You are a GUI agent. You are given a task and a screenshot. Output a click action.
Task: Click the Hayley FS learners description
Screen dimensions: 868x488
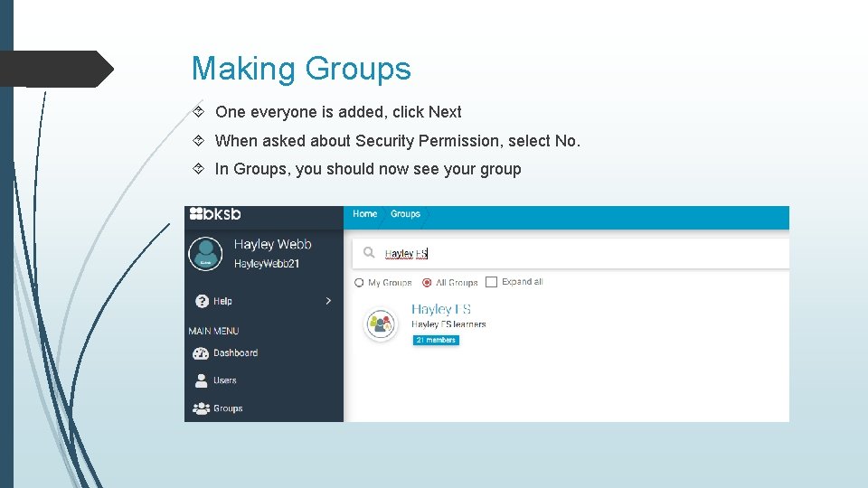click(x=448, y=324)
